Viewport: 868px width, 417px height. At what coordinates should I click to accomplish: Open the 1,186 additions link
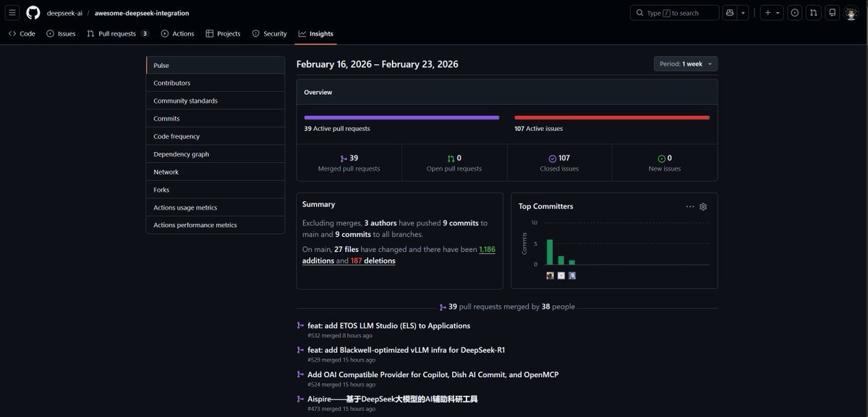click(399, 255)
